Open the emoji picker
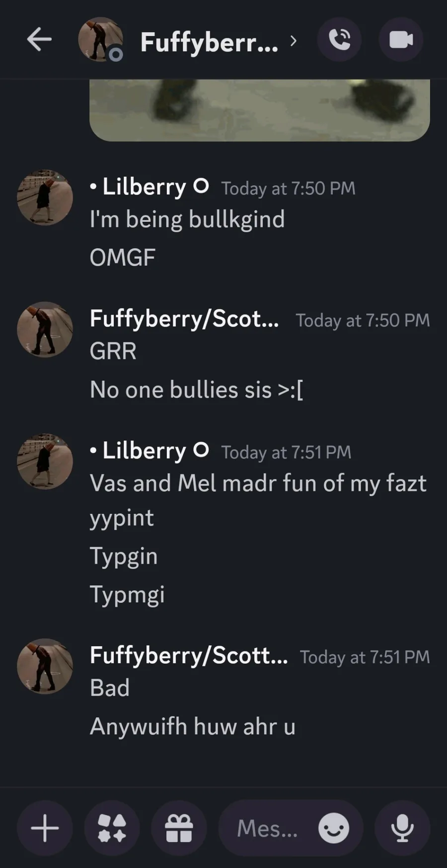This screenshot has height=868, width=447. [x=334, y=828]
